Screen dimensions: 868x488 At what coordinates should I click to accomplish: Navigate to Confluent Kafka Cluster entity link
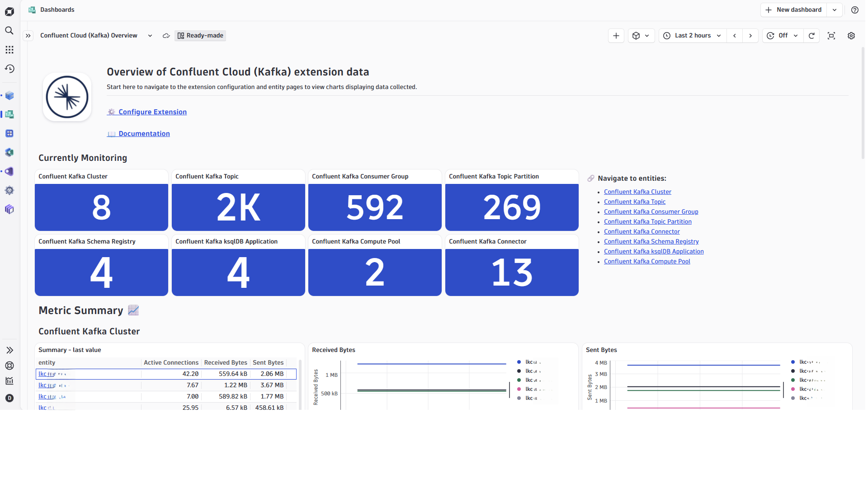click(x=637, y=192)
